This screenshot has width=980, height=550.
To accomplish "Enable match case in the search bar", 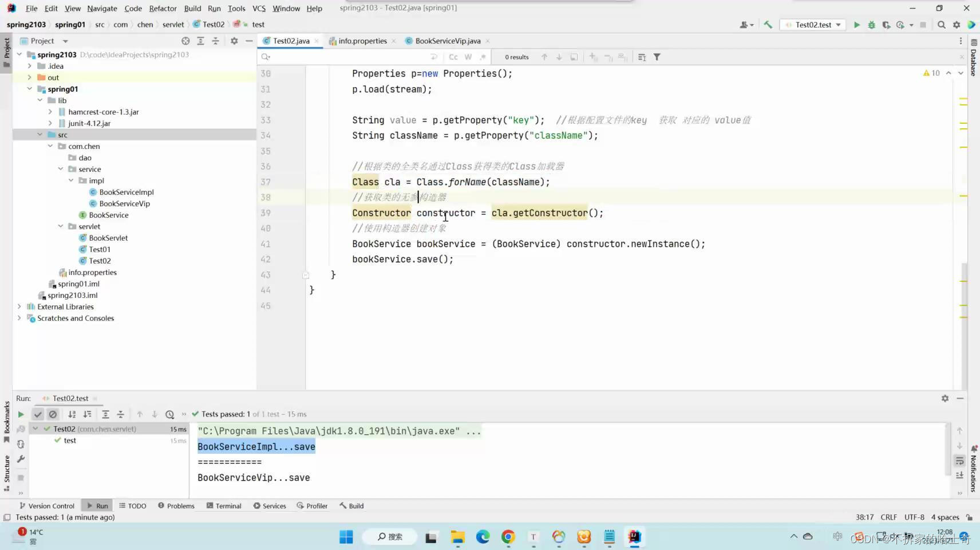I will pyautogui.click(x=453, y=57).
